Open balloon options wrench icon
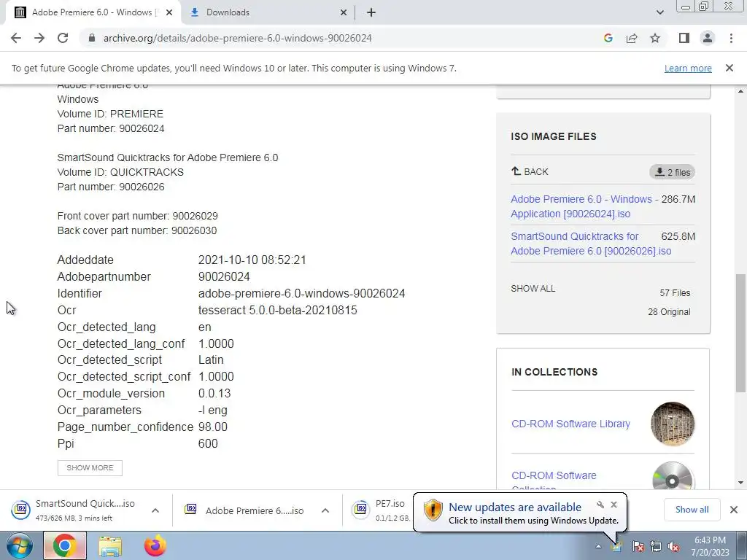This screenshot has width=747, height=560. coord(600,505)
